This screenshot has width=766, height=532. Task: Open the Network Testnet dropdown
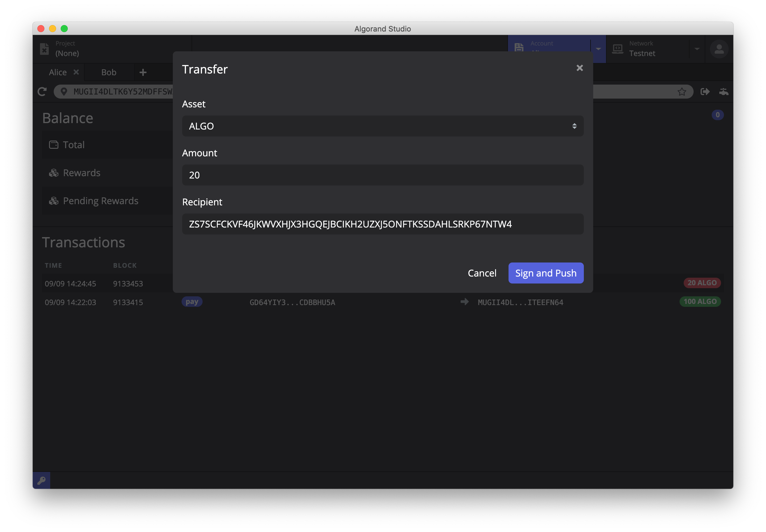point(697,49)
